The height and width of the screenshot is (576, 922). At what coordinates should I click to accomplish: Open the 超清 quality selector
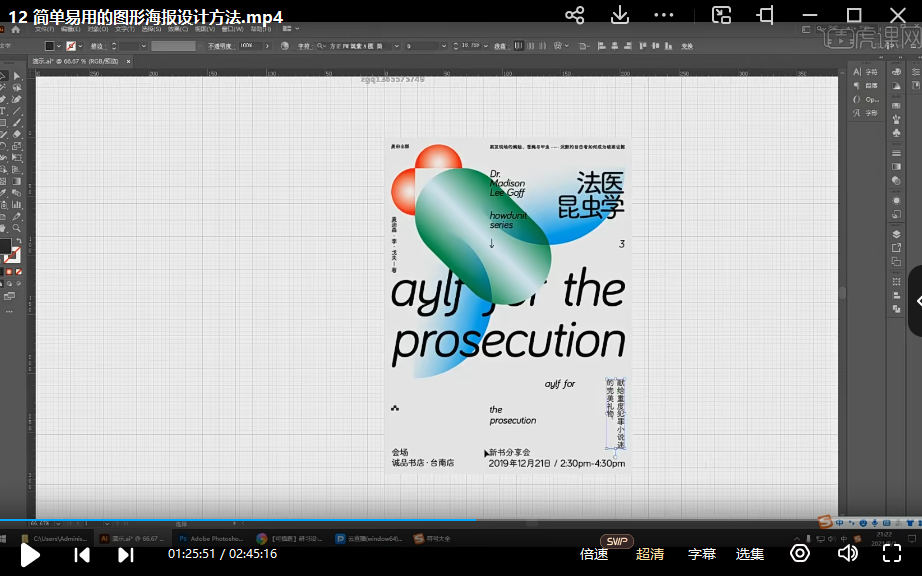[650, 554]
